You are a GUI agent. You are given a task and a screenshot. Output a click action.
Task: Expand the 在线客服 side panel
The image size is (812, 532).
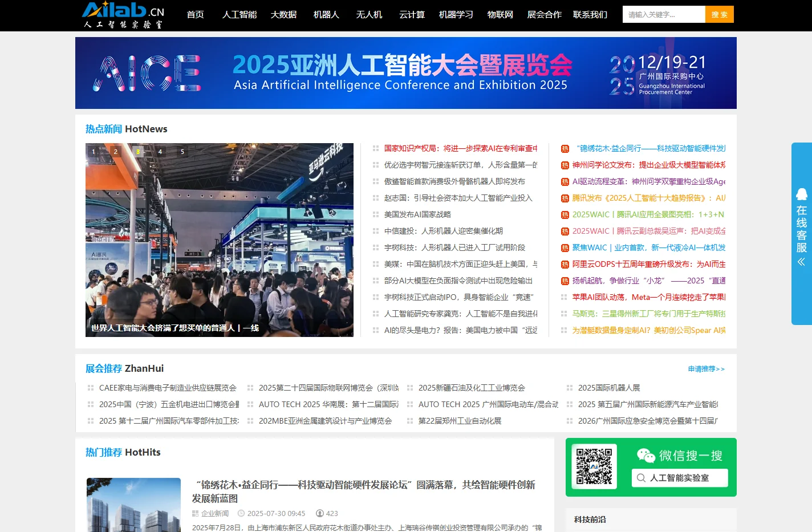coord(802,234)
